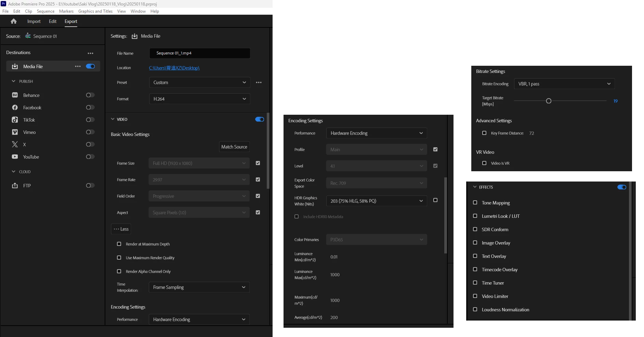The image size is (644, 337).
Task: Click the FTP upload icon
Action: 15,186
